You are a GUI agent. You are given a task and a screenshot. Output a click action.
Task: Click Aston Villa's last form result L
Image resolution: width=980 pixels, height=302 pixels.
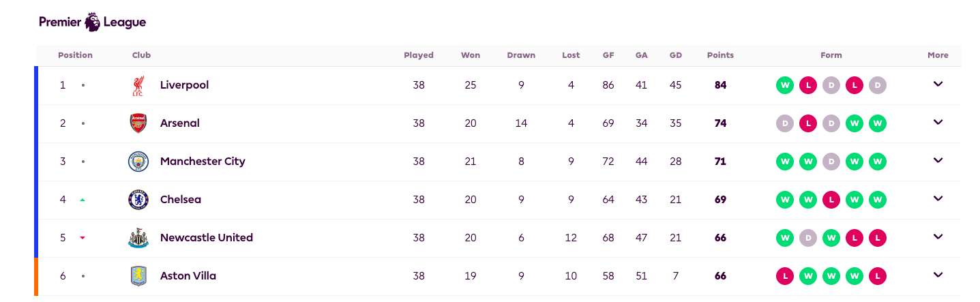point(878,276)
